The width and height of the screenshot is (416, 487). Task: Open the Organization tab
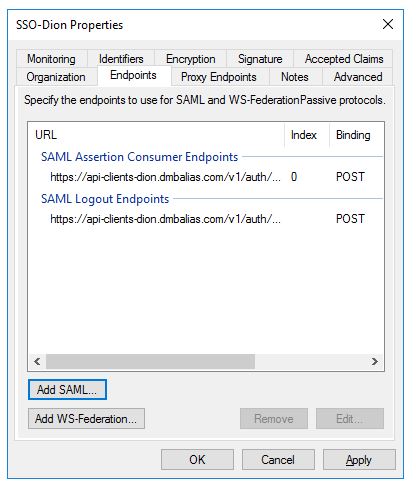point(56,77)
